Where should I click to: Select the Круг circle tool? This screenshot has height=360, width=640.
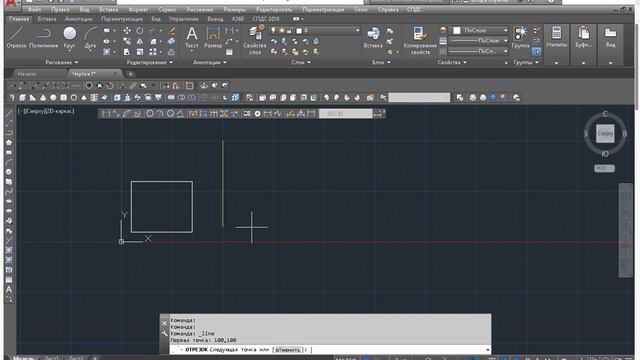pos(69,38)
